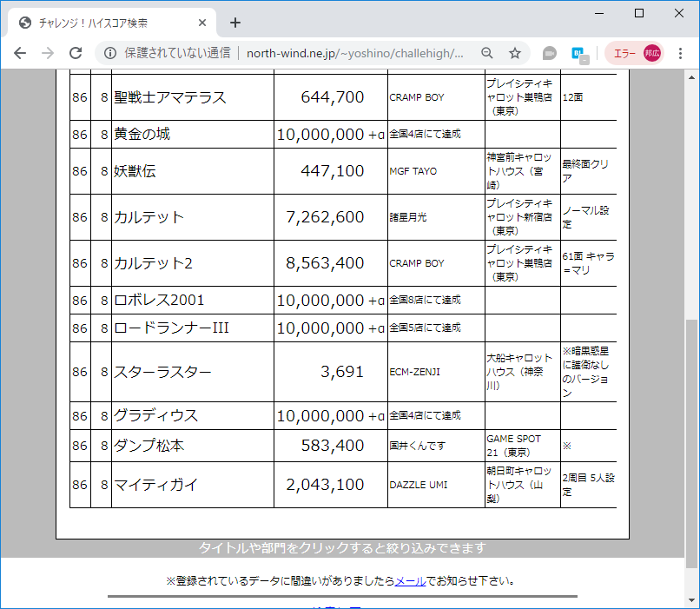
Task: Click the Hatena Bookmark B! extension icon
Action: coord(576,52)
